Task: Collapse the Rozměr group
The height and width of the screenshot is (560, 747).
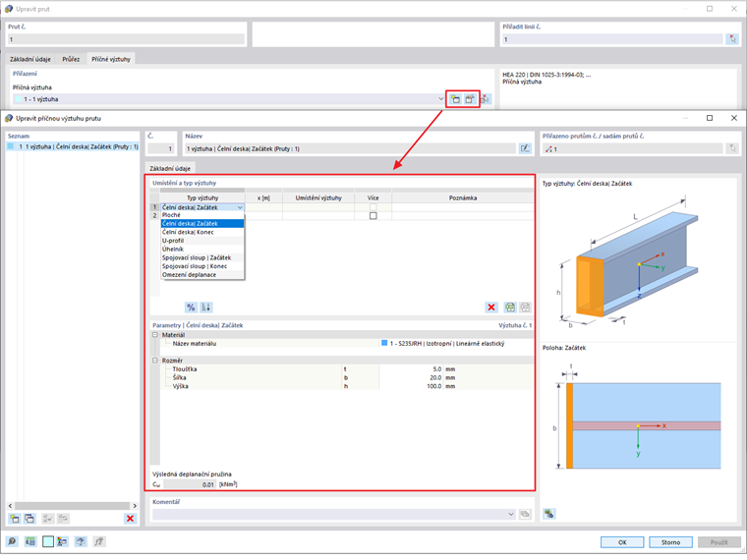Action: [155, 361]
